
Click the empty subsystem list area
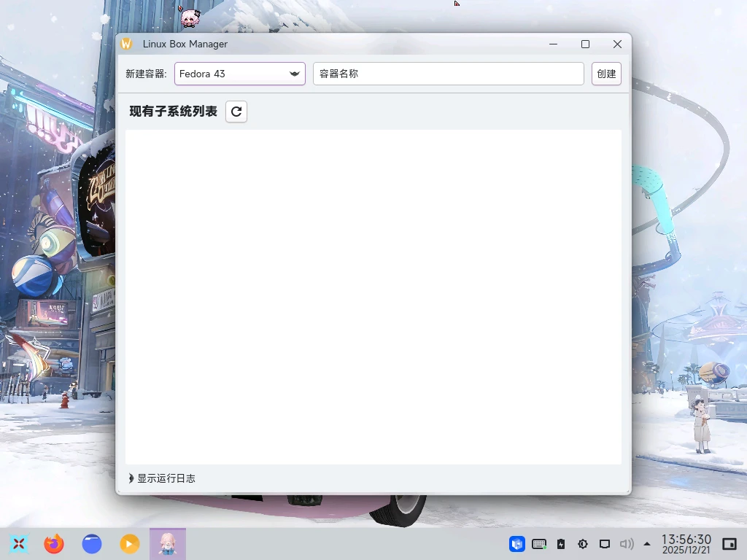tap(373, 297)
